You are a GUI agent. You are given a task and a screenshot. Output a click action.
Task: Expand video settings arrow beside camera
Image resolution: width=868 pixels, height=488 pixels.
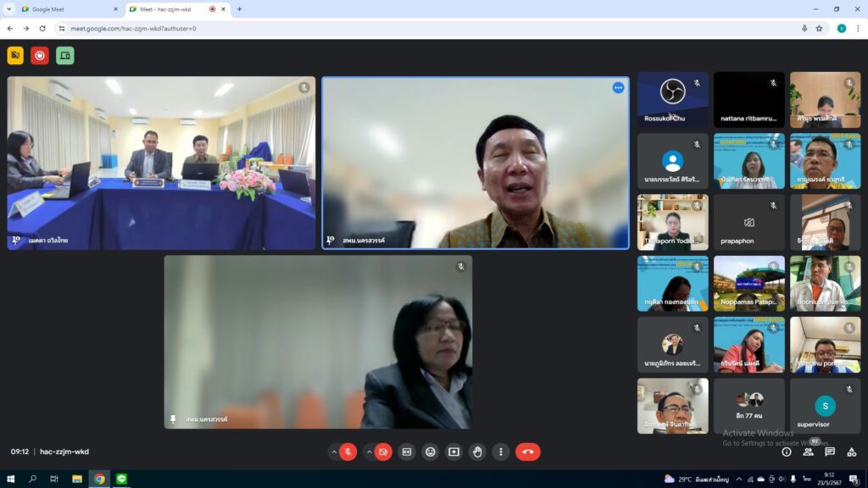[369, 452]
